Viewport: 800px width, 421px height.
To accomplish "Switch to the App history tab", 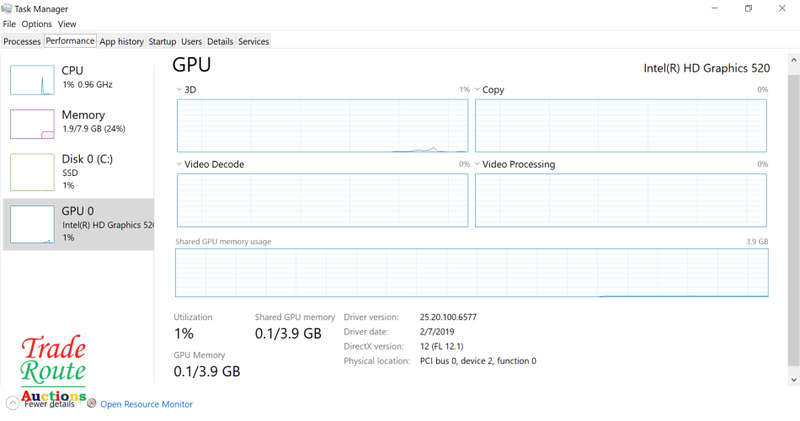I will pyautogui.click(x=121, y=41).
